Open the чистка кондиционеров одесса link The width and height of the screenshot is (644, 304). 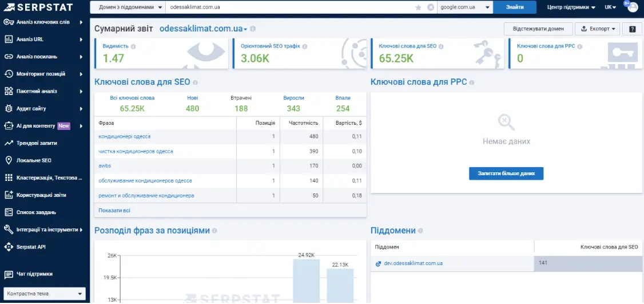136,151
